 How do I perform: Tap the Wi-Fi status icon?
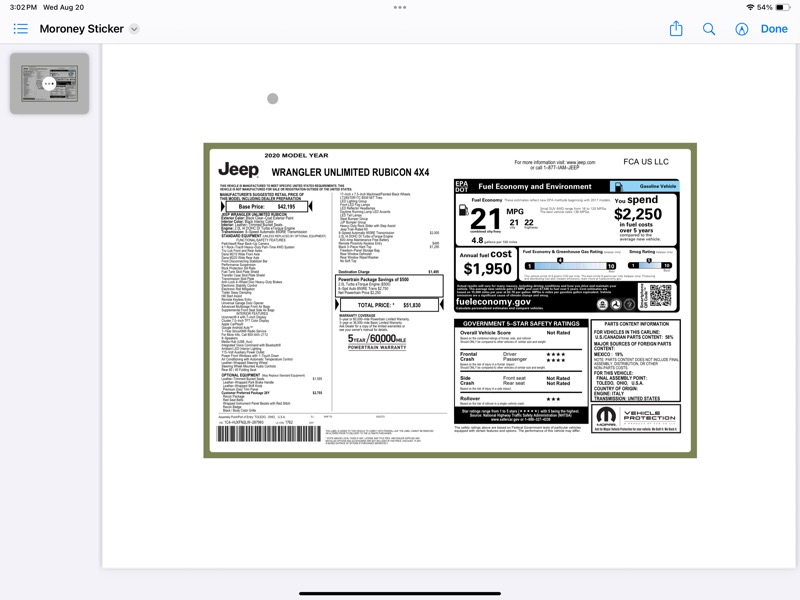click(x=750, y=7)
